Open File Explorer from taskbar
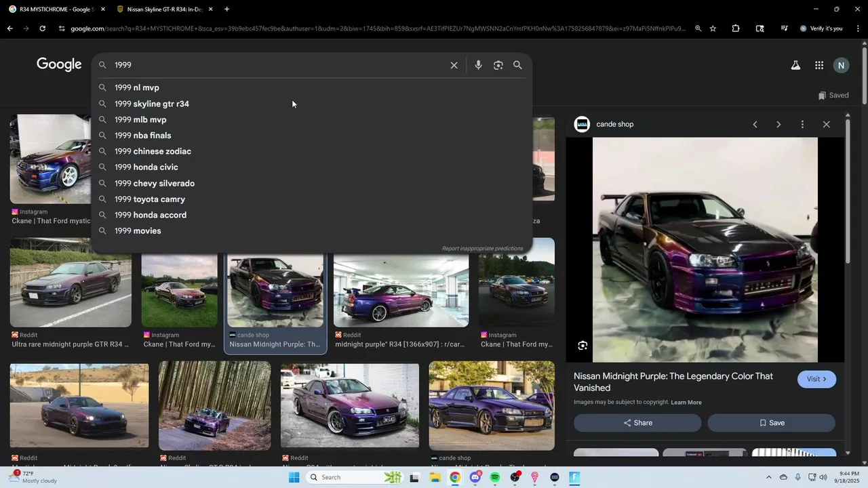 [435, 477]
